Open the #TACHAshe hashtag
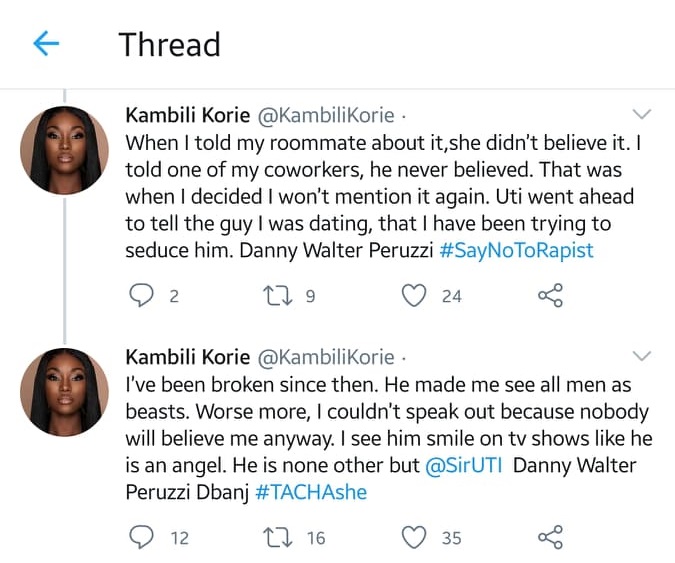The image size is (675, 563). click(x=311, y=493)
